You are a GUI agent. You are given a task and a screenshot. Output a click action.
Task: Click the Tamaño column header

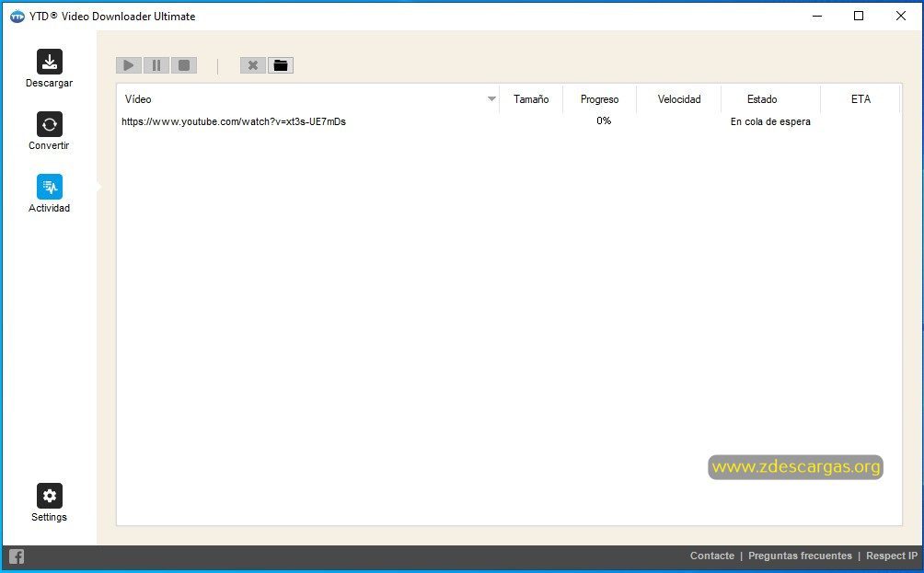coord(531,99)
